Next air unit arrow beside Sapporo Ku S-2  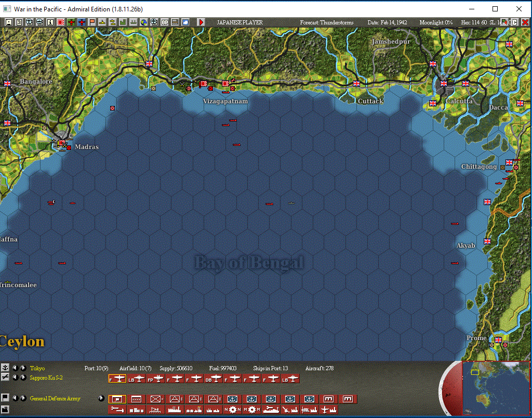click(x=23, y=377)
